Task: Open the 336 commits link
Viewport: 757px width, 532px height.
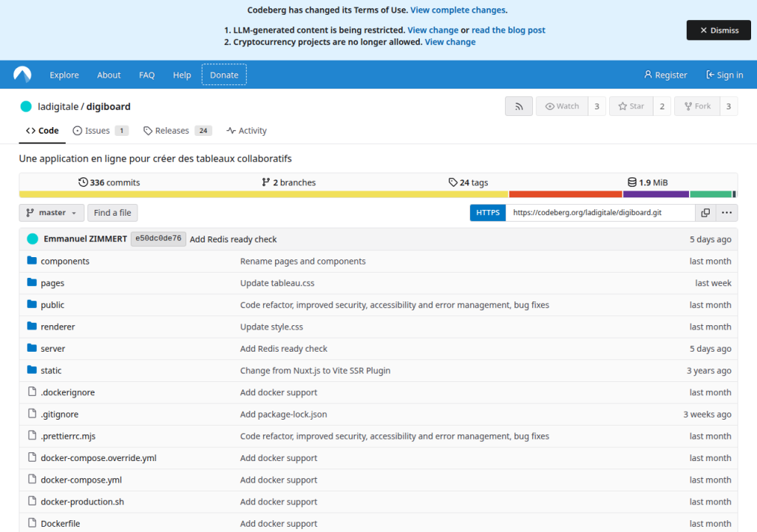Action: tap(109, 182)
